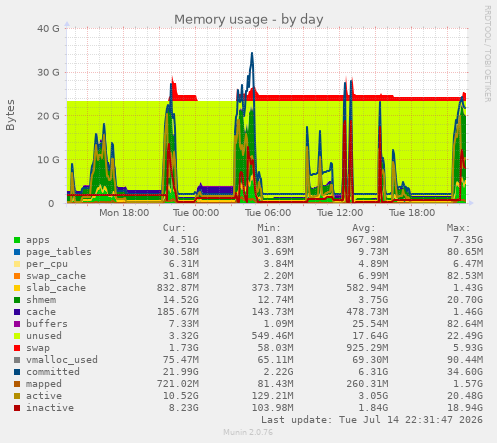Click the active legend color swatch
The height and width of the screenshot is (443, 497).
pyautogui.click(x=17, y=396)
